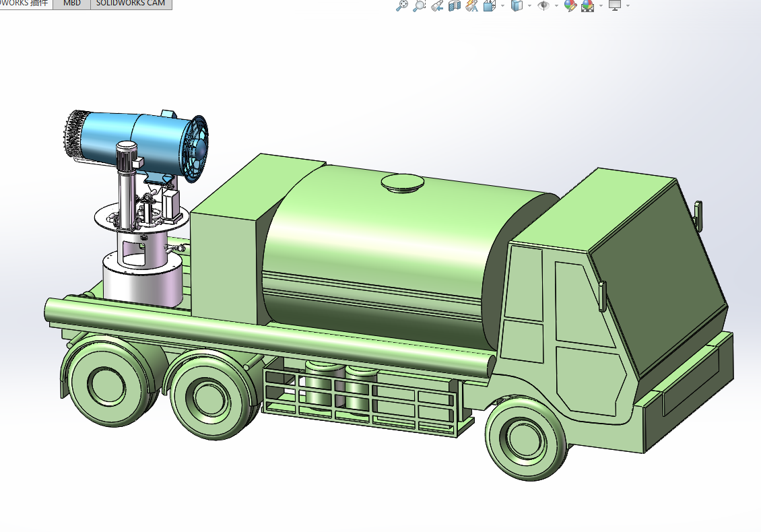The width and height of the screenshot is (761, 532).
Task: Expand the Display Style dropdown arrow
Action: coord(529,6)
